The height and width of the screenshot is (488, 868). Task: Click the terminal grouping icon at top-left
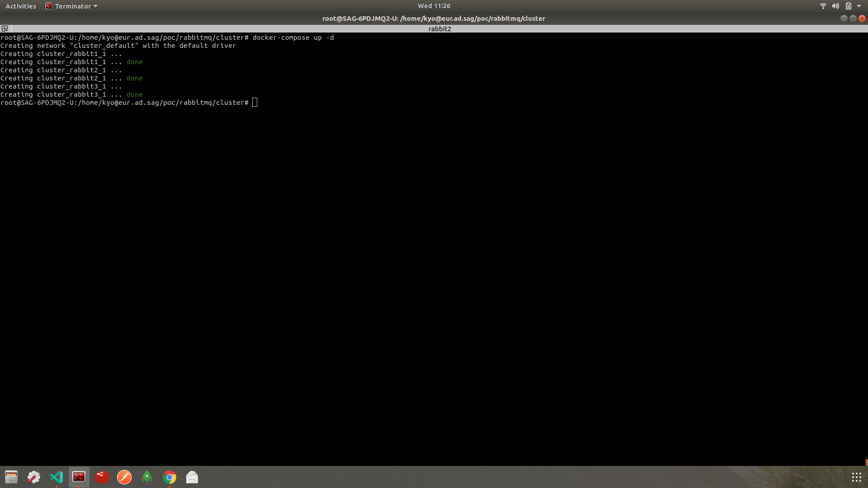pyautogui.click(x=5, y=28)
